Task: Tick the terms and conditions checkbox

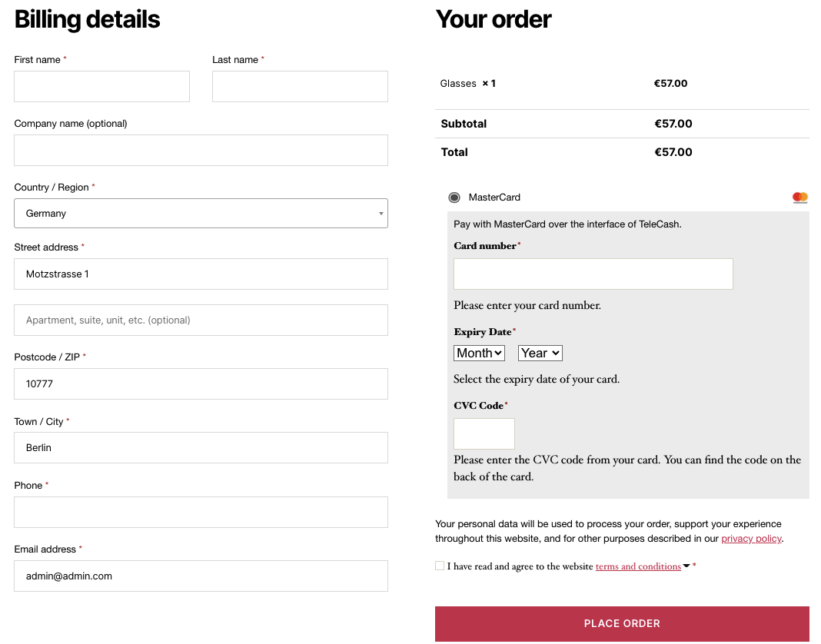Action: point(440,566)
